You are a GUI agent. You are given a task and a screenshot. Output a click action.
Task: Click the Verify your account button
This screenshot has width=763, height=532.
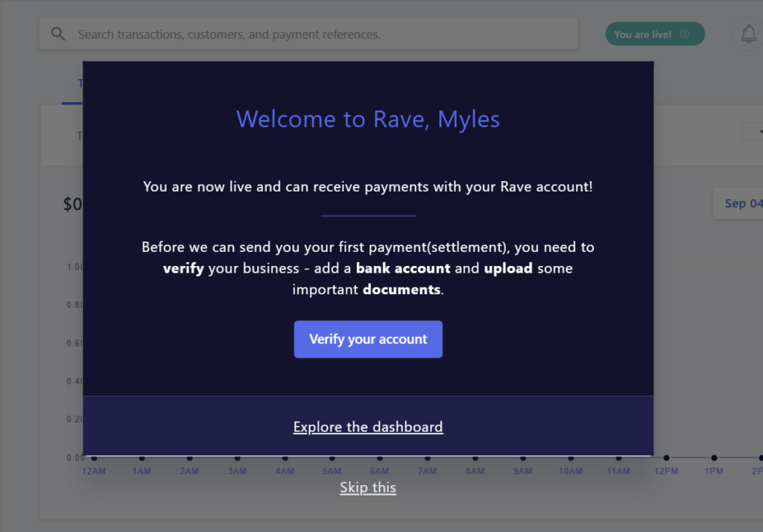[x=368, y=339]
